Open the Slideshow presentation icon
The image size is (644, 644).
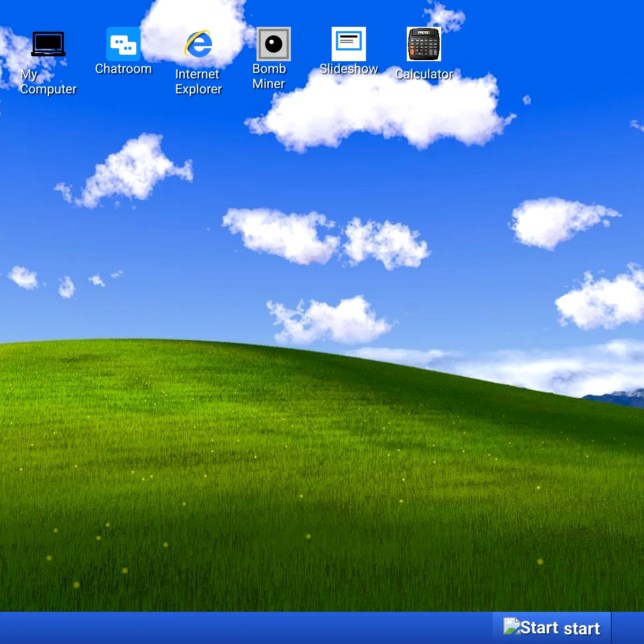pos(349,44)
